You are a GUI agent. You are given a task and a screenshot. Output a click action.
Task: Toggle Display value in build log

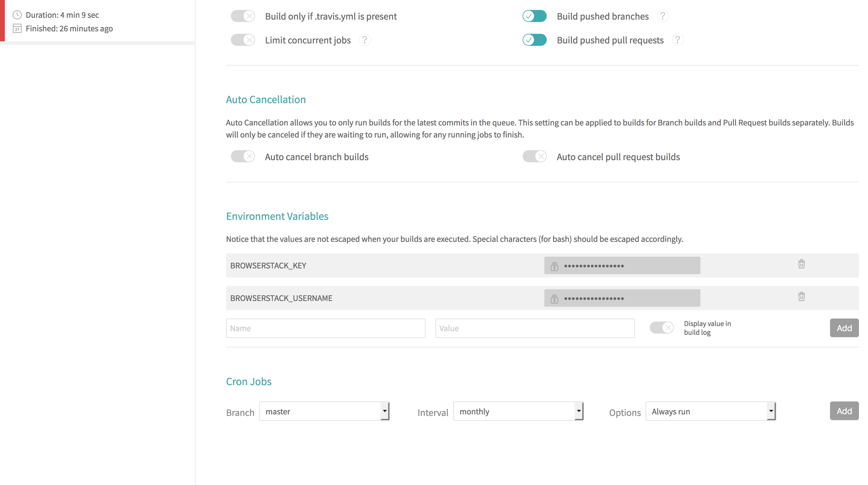click(662, 328)
